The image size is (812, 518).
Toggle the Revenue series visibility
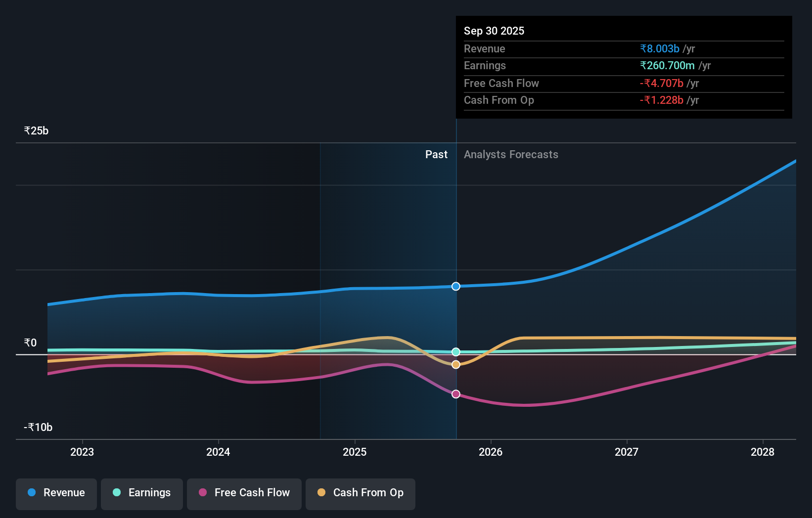(x=56, y=493)
